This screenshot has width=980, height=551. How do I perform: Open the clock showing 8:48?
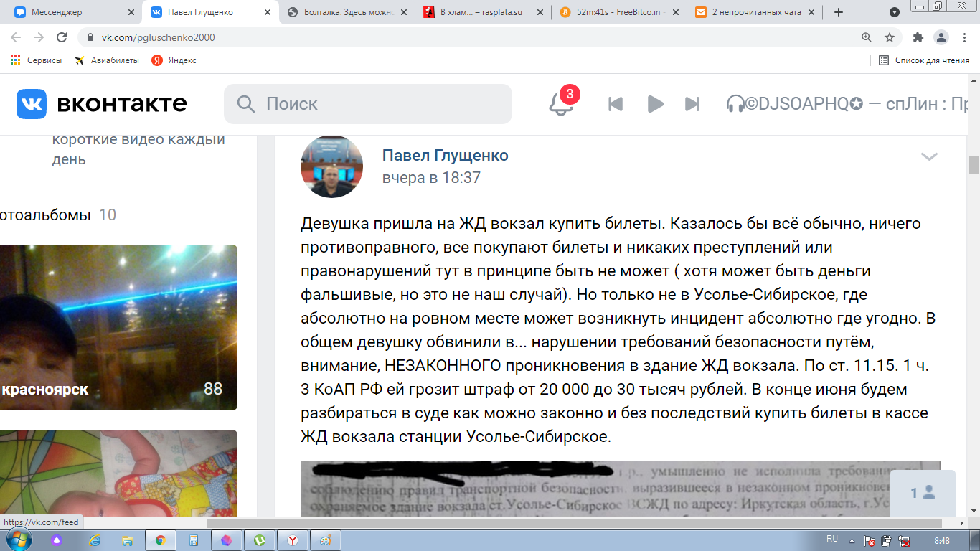pyautogui.click(x=942, y=540)
